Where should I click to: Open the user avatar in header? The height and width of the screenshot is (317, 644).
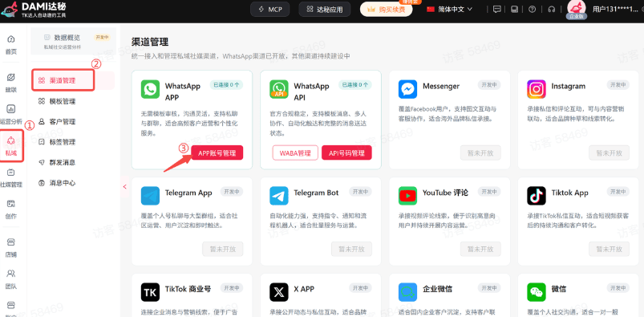click(x=577, y=7)
